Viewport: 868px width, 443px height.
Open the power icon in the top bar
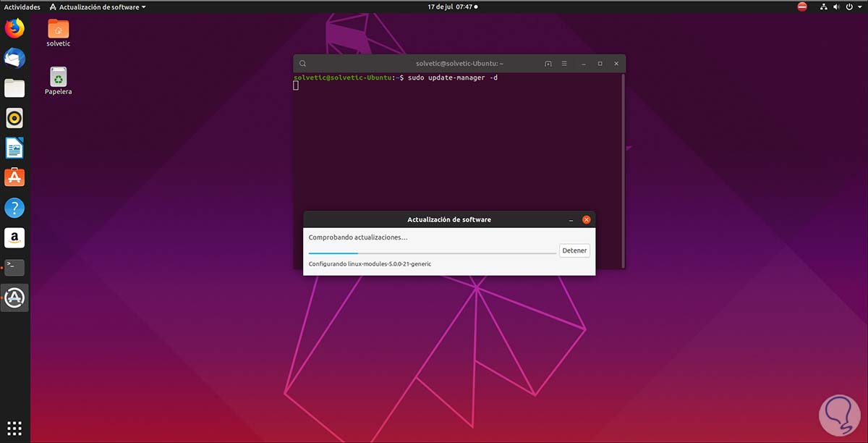tap(848, 7)
